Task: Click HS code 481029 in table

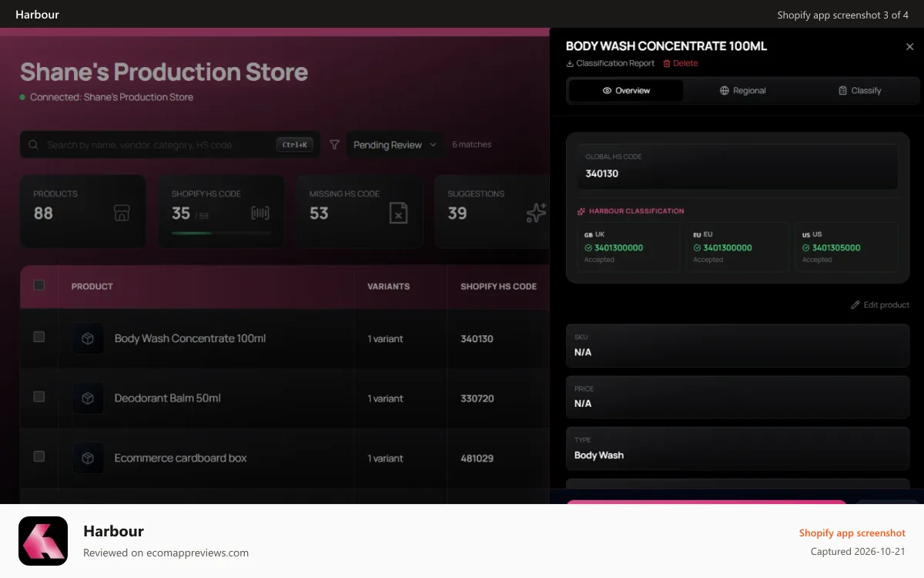Action: [x=477, y=458]
